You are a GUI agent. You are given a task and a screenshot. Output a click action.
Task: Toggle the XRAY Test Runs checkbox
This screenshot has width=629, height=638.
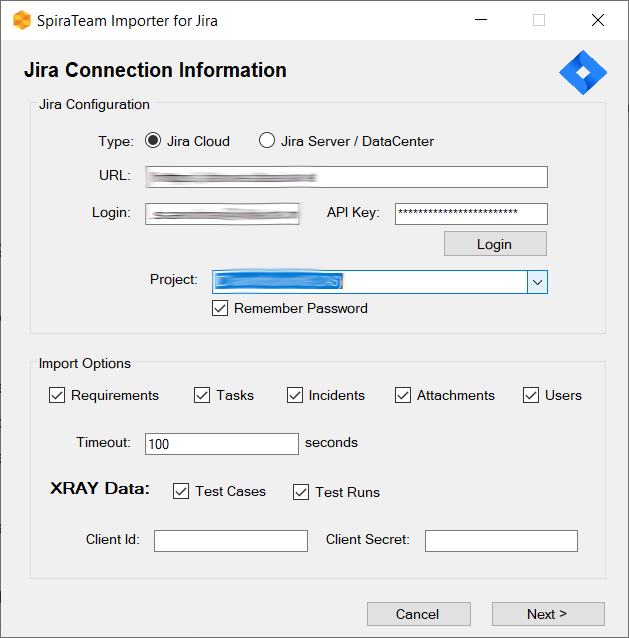tap(301, 492)
